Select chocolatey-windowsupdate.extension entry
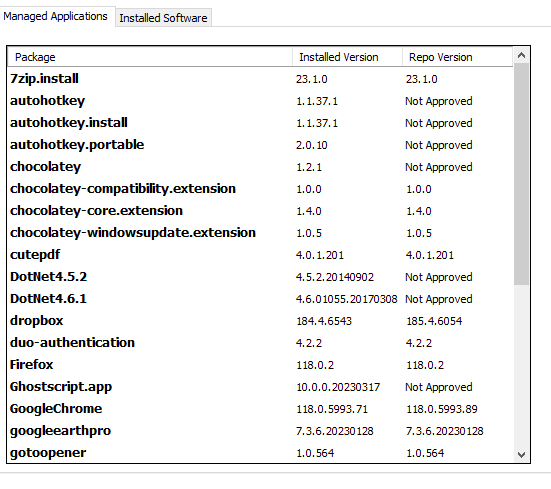The height and width of the screenshot is (489, 551). [x=260, y=233]
